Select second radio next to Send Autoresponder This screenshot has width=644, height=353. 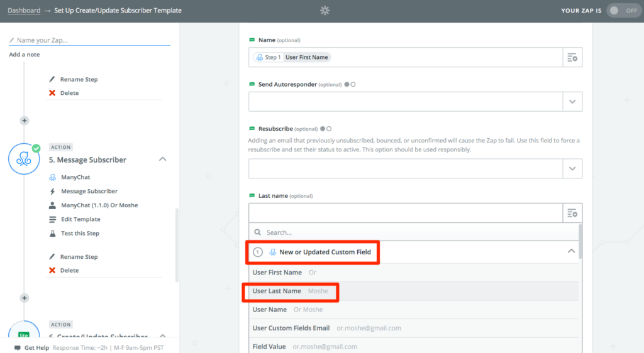point(353,84)
